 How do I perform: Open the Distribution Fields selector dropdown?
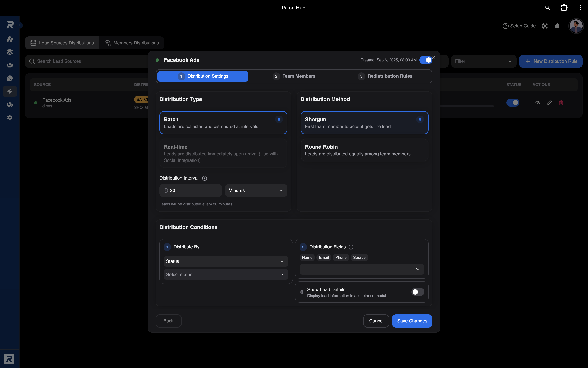(x=362, y=269)
